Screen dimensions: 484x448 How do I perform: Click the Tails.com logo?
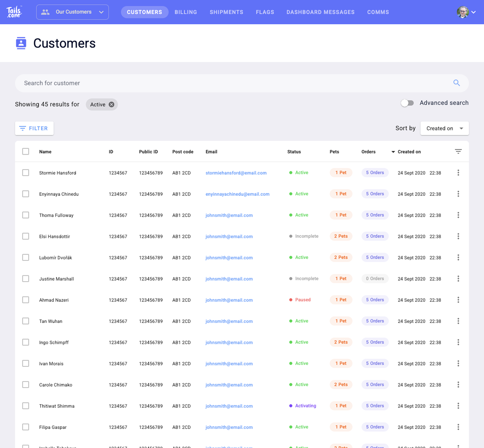(x=14, y=12)
